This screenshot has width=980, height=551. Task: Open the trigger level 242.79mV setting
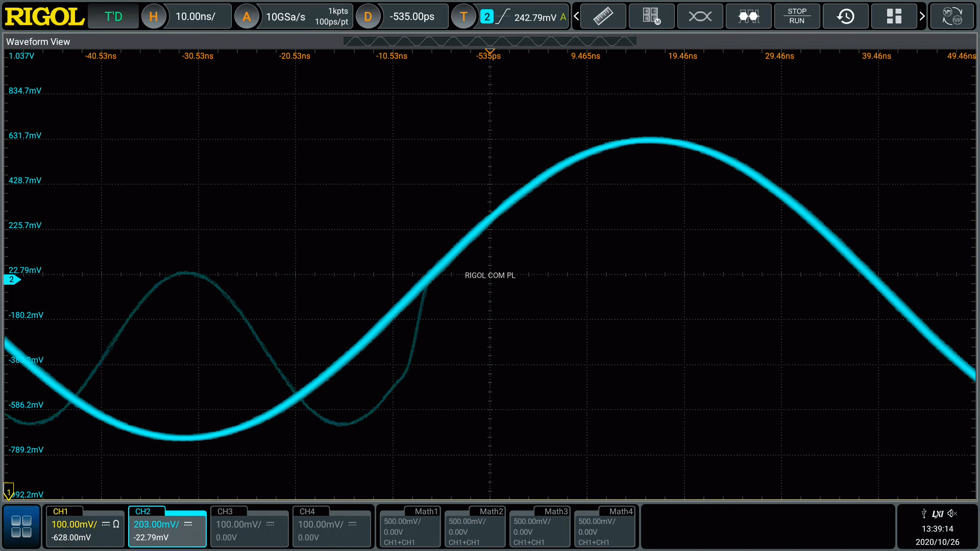tap(534, 17)
